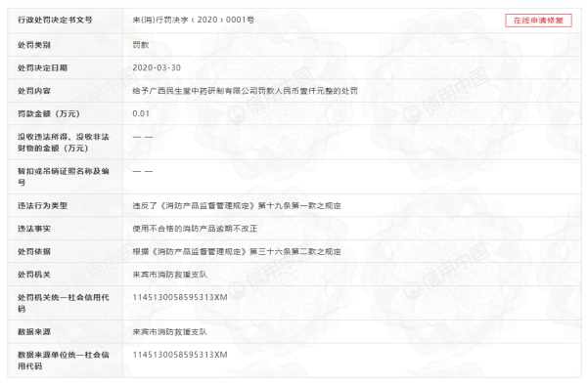
Task: Click the 数据来源单位统一社会信用代码 label
Action: [x=64, y=361]
